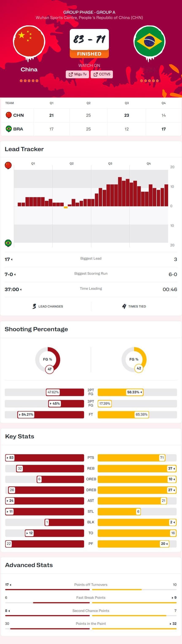Click the China PTS bar showing 83
The image size is (182, 644).
click(x=45, y=458)
